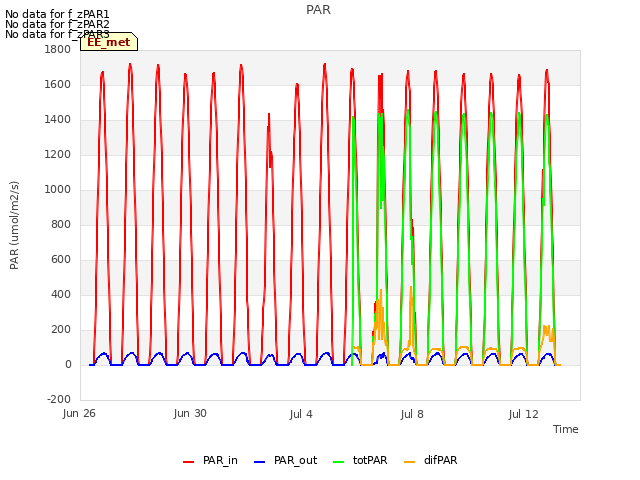Click the Jun 30 x-axis label
This screenshot has height=480, width=640.
coord(190,414)
